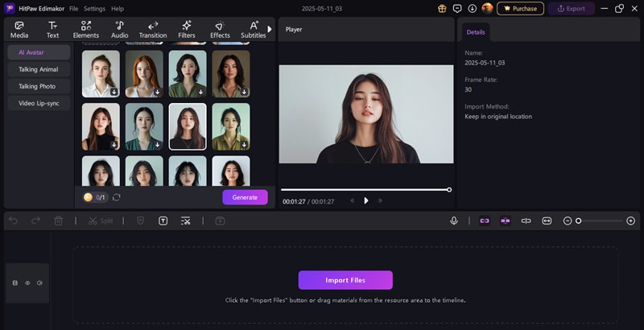
Task: Click the Generate button
Action: (x=245, y=197)
